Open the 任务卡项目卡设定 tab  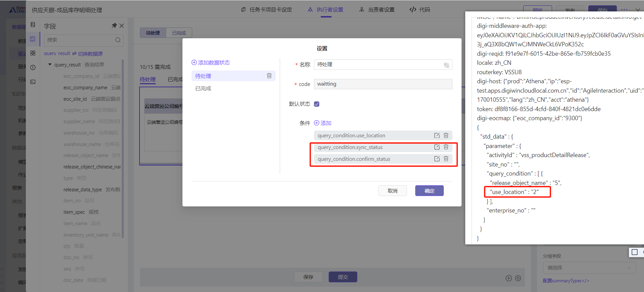[267, 10]
